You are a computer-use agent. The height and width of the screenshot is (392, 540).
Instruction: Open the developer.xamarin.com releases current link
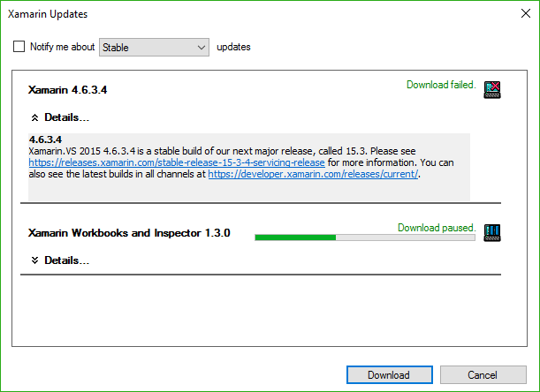pos(313,174)
